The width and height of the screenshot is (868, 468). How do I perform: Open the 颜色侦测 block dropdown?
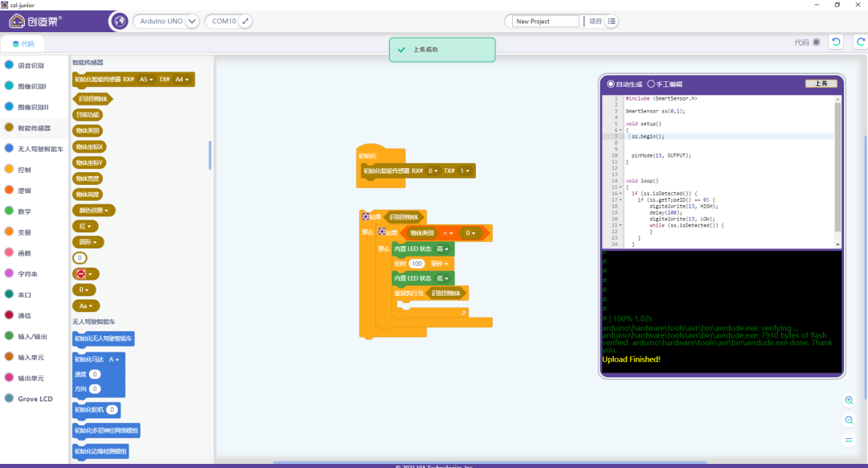tap(94, 211)
